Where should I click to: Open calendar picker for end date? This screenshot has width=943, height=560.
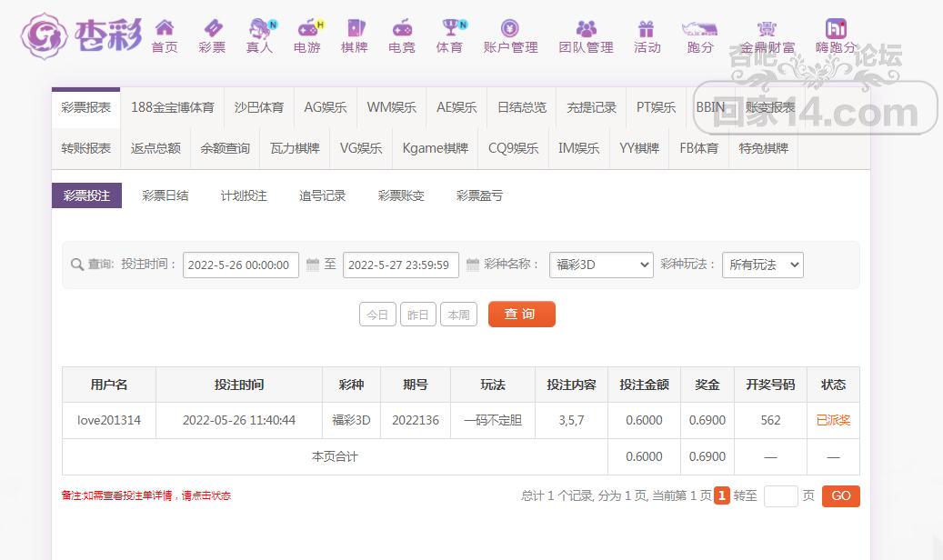tap(473, 265)
